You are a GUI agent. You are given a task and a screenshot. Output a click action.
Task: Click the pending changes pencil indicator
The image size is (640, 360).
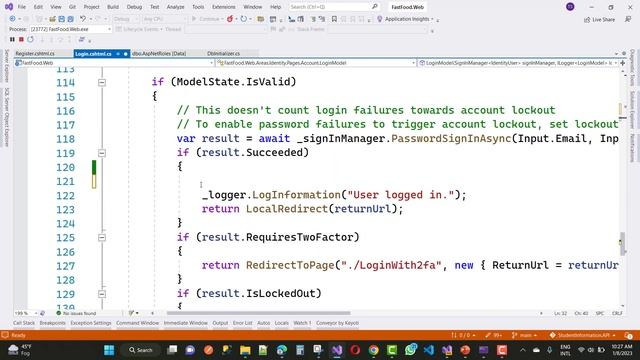[x=493, y=335]
